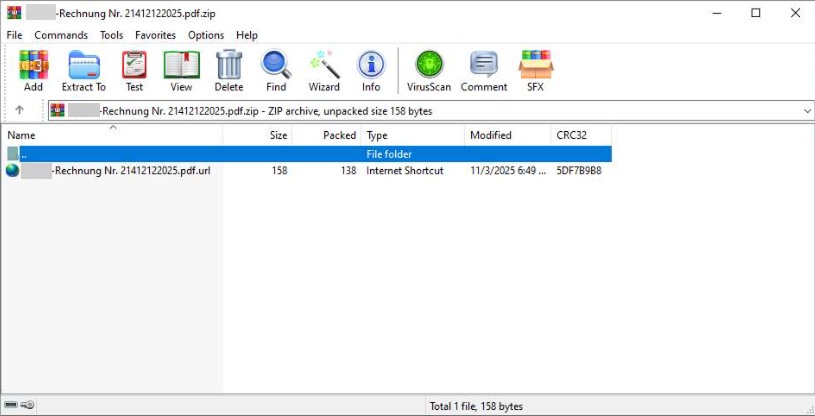Sort by the Modified column header

pos(491,136)
